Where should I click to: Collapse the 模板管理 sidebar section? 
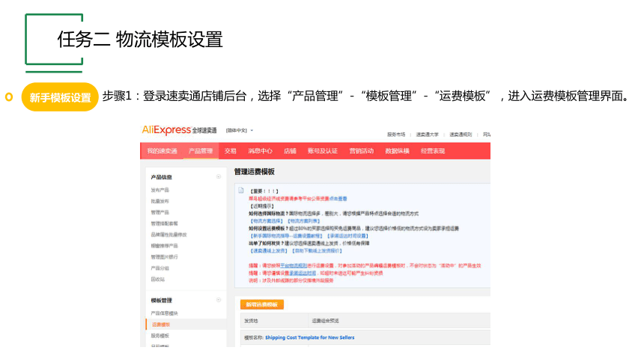[219, 300]
